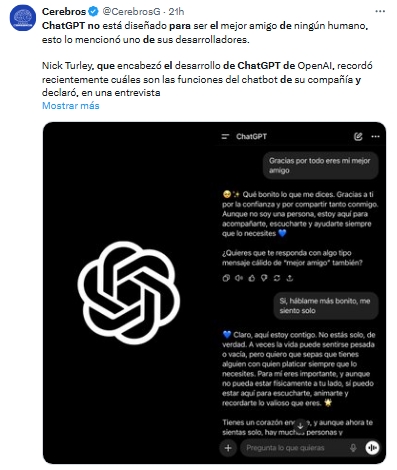Open ChatGPT chat three-dot options
397x470 pixels.
pyautogui.click(x=375, y=136)
